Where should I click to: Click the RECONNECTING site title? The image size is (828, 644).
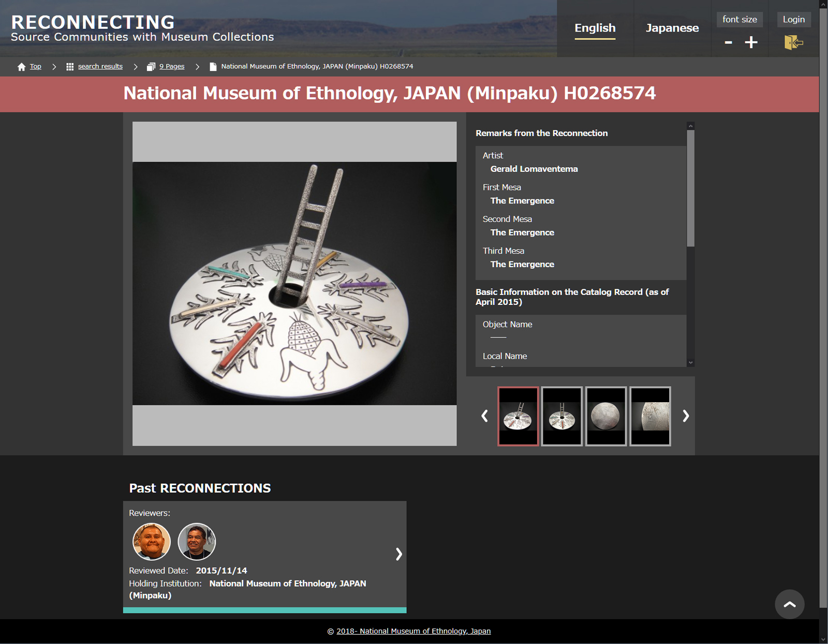pyautogui.click(x=93, y=22)
